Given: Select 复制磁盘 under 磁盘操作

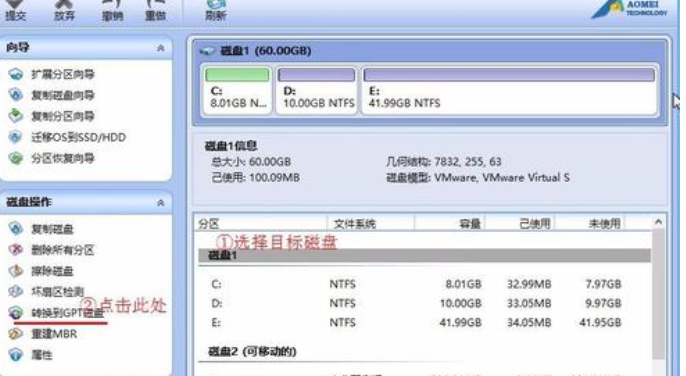Looking at the screenshot, I should click(52, 229).
